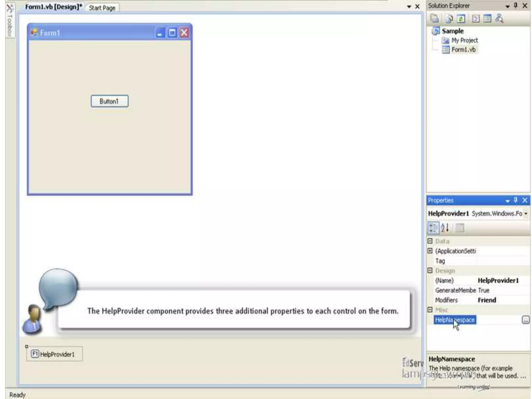This screenshot has width=532, height=399.
Task: Click View Class Diagram icon in Solution Explorer
Action: click(499, 18)
